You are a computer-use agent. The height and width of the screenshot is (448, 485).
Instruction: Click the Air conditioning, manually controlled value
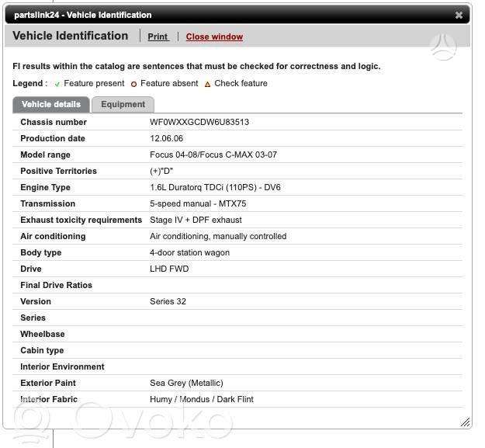[218, 236]
